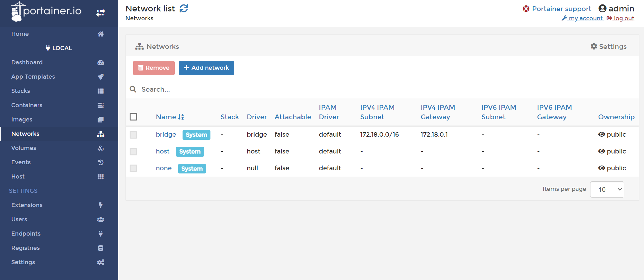Open the bridge network link

tap(166, 134)
